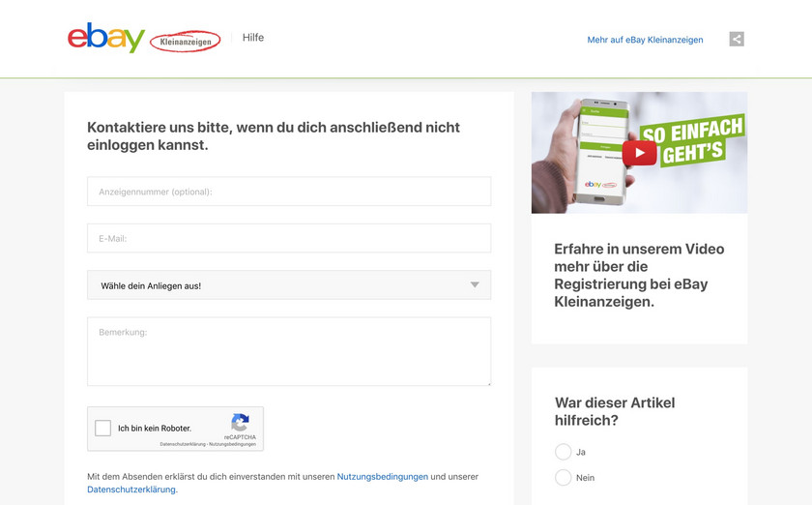Open the blue Datenschutzerklärung link below form
812x505 pixels.
click(131, 490)
